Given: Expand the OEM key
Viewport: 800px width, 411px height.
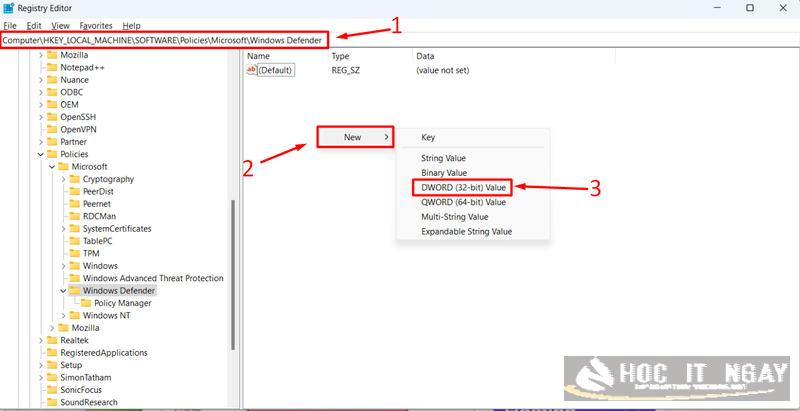Looking at the screenshot, I should [x=41, y=105].
